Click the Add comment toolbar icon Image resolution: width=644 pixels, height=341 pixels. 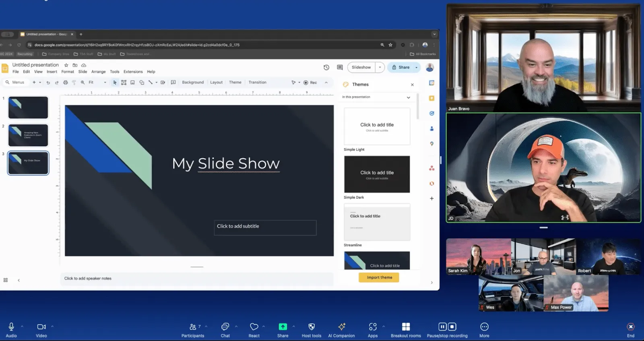[173, 83]
